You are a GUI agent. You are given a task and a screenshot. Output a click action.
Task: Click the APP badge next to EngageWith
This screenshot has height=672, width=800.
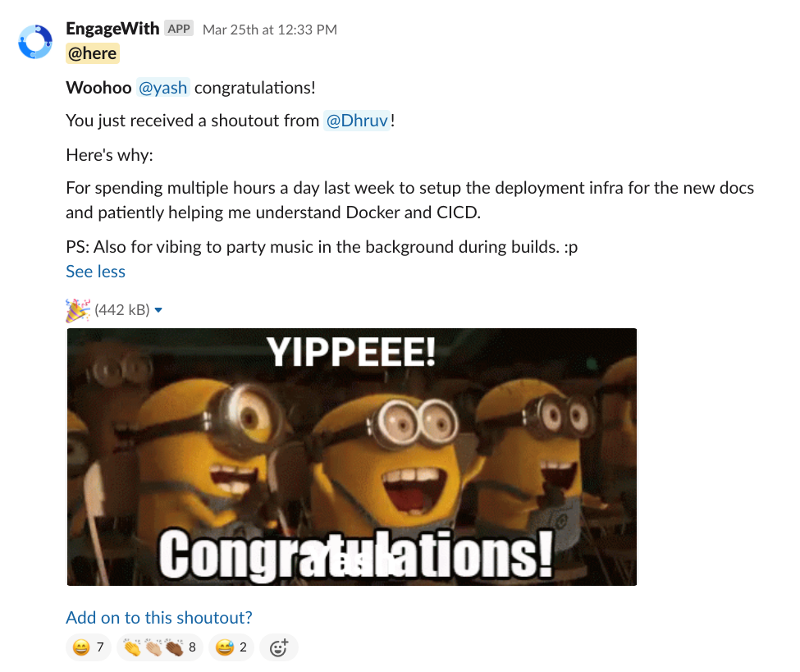point(179,29)
